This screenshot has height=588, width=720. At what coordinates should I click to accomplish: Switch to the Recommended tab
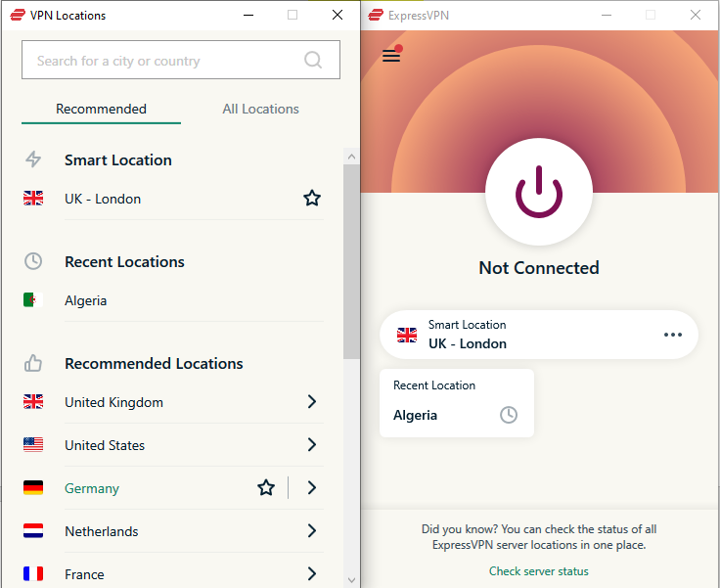coord(101,109)
